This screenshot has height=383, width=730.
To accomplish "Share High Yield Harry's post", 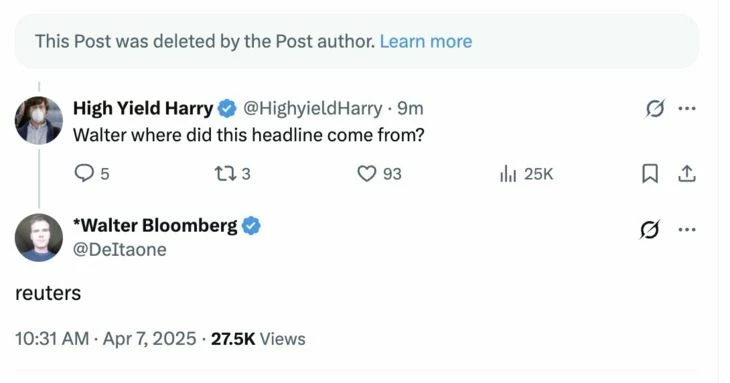I will (687, 174).
